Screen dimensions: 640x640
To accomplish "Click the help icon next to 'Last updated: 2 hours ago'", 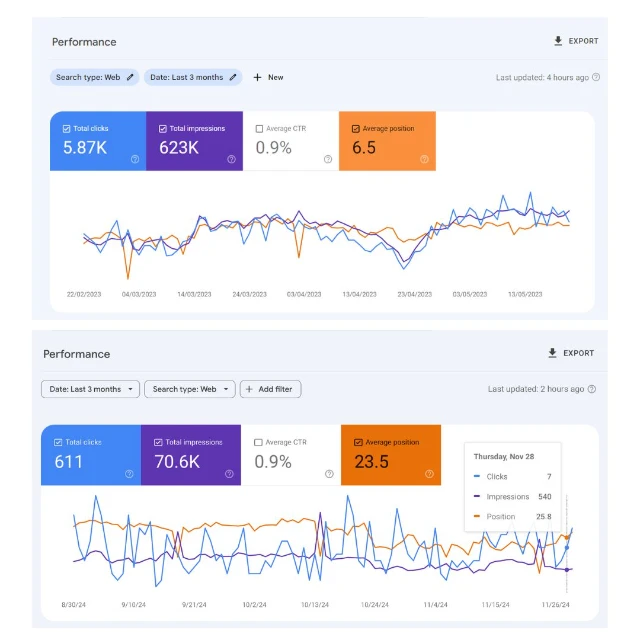I will pyautogui.click(x=592, y=389).
